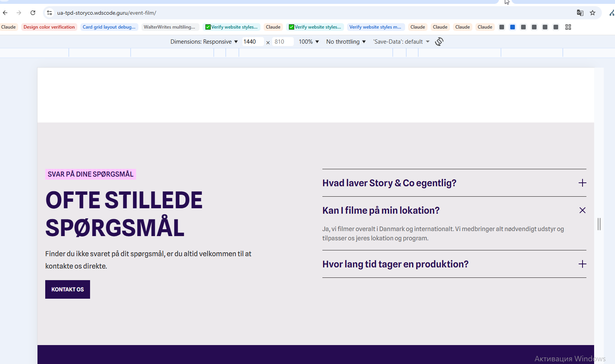
Task: Select the blue square tab group chip
Action: pyautogui.click(x=513, y=27)
